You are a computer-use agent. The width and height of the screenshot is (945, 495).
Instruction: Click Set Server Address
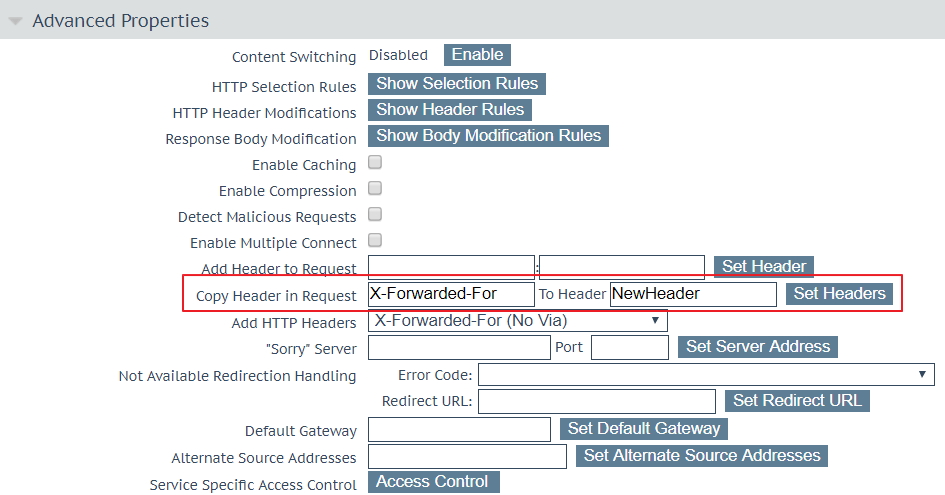click(x=758, y=347)
